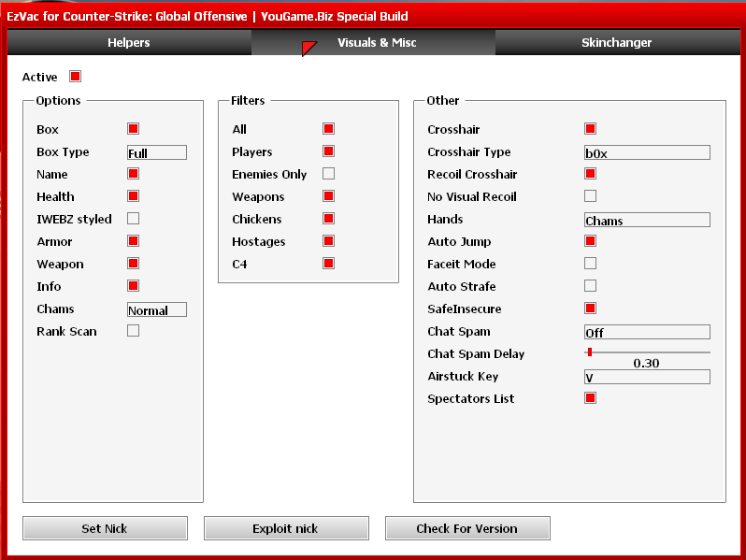746x560 pixels.
Task: Toggle the Active checkbox
Action: pos(75,76)
